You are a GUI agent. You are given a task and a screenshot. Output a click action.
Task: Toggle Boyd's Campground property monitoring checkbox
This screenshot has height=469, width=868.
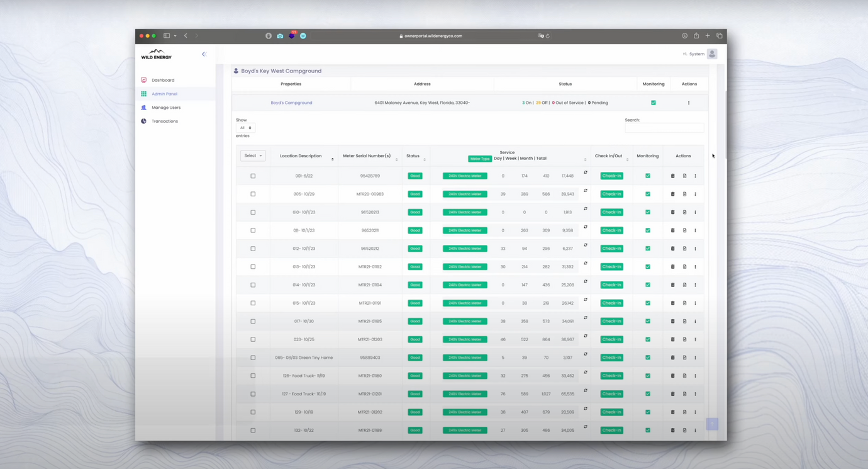653,103
